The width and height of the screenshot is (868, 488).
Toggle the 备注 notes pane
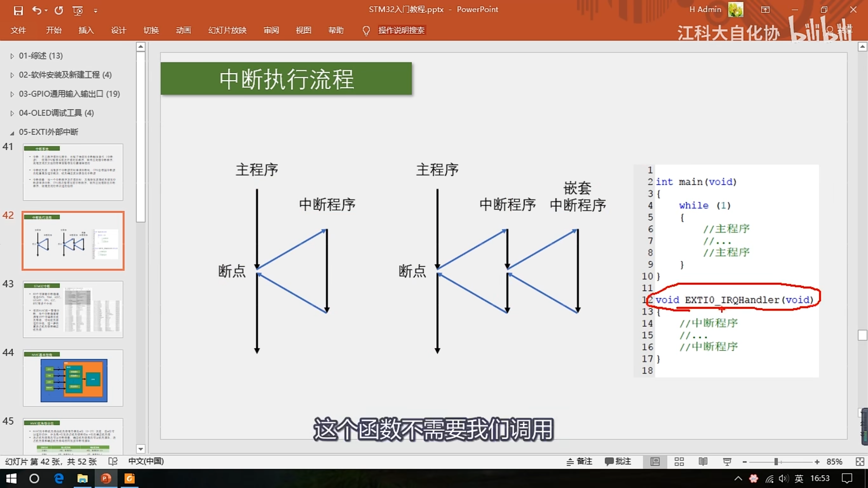[579, 462]
